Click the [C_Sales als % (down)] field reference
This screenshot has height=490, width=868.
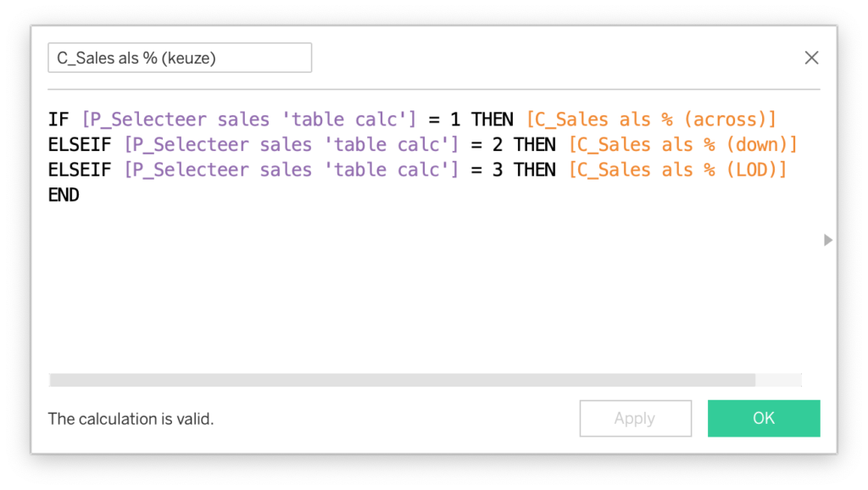pyautogui.click(x=682, y=144)
